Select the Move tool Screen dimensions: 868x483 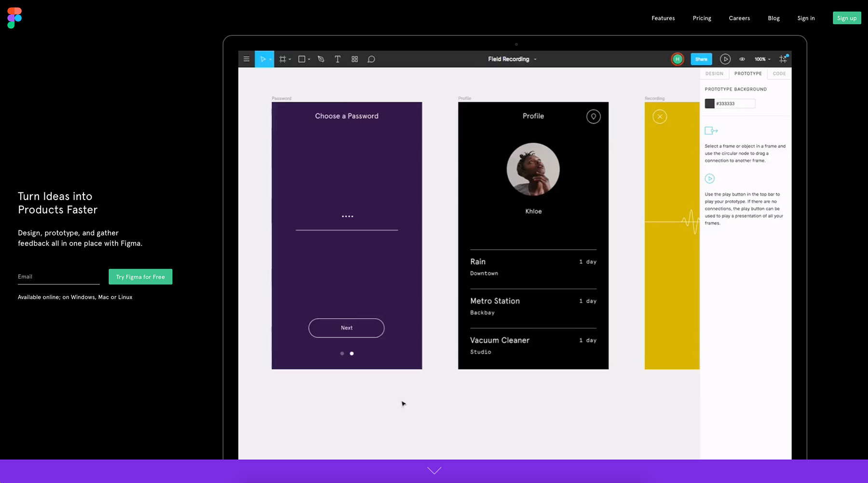(263, 59)
